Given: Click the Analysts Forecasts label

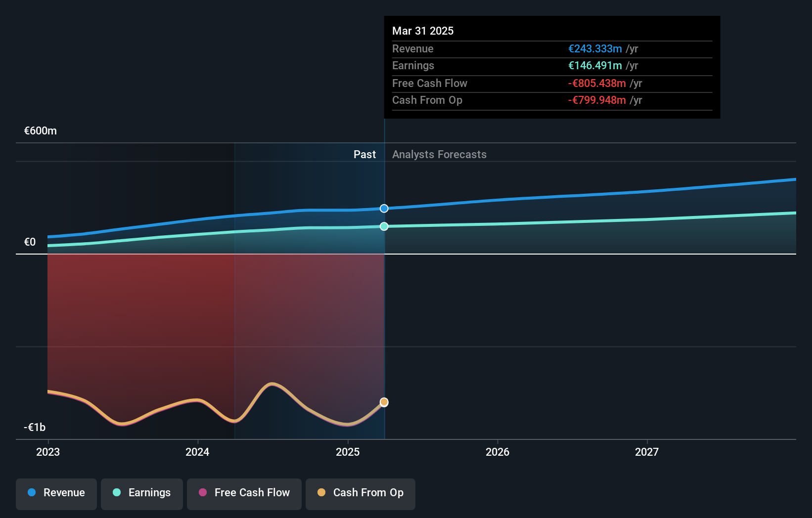Looking at the screenshot, I should [439, 154].
